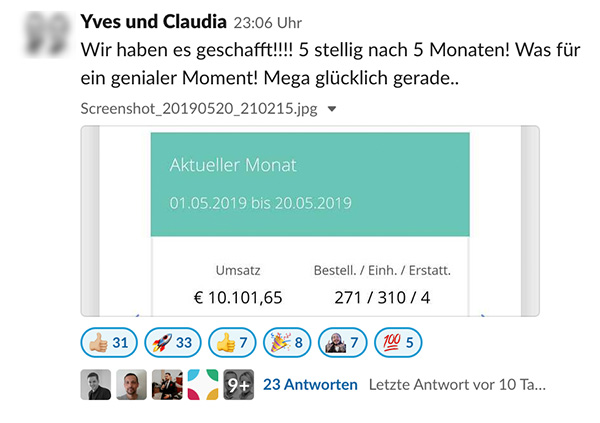Viewport: 600px width, 423px height.
Task: Click the first replier avatar in thread
Action: click(x=96, y=385)
